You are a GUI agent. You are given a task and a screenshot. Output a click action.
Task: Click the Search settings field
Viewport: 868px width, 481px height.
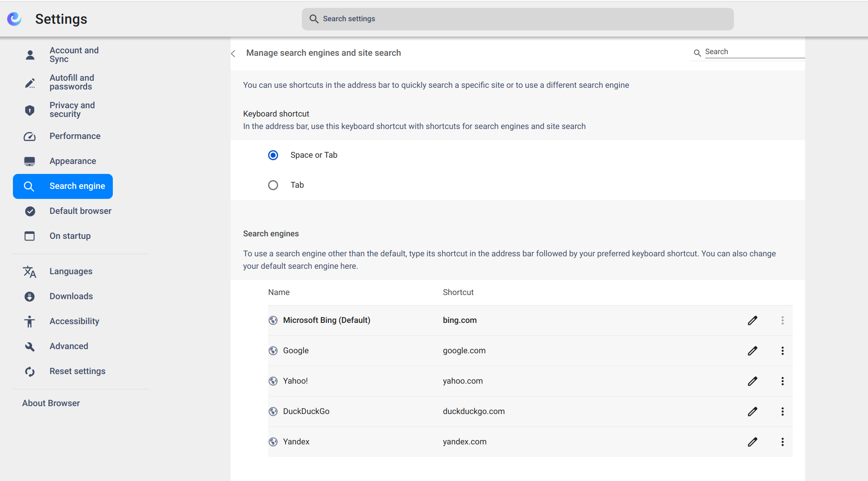click(517, 19)
